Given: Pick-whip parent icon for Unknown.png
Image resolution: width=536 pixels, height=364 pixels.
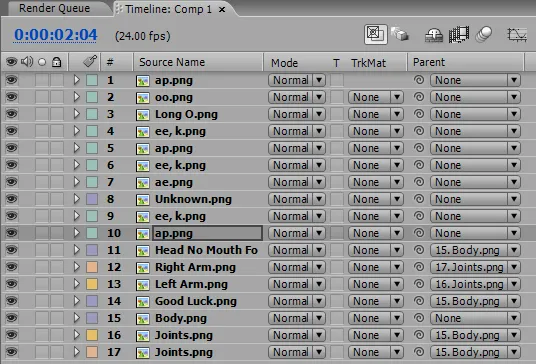Looking at the screenshot, I should tap(419, 199).
